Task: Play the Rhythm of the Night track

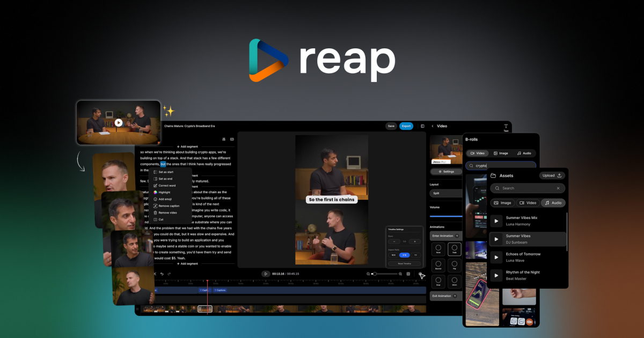Action: pos(496,275)
